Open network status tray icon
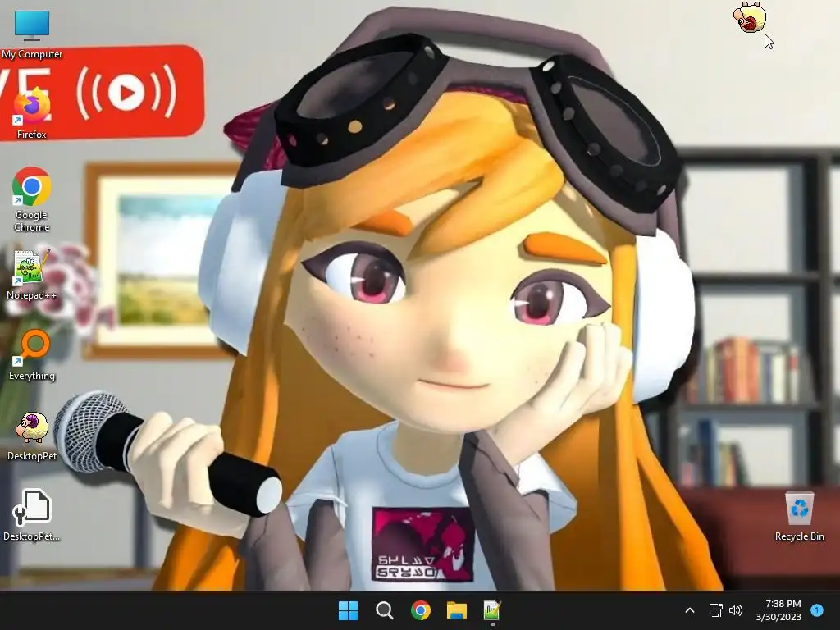The height and width of the screenshot is (630, 840). 715,610
